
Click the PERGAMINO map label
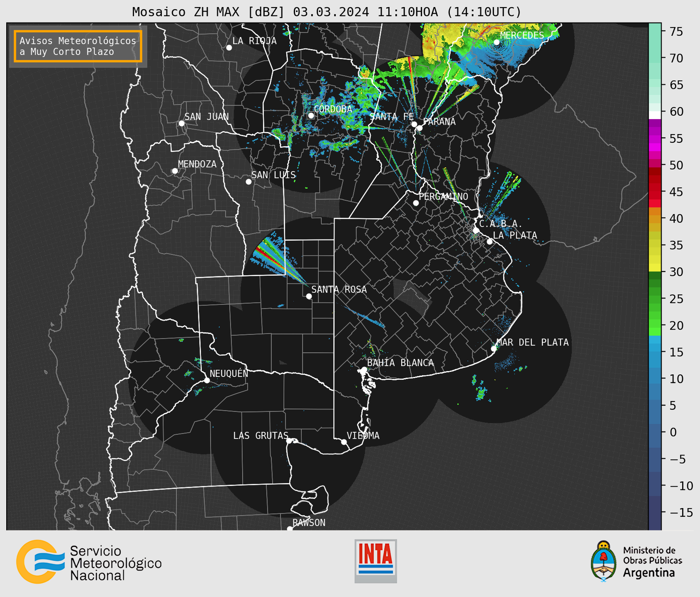[444, 196]
